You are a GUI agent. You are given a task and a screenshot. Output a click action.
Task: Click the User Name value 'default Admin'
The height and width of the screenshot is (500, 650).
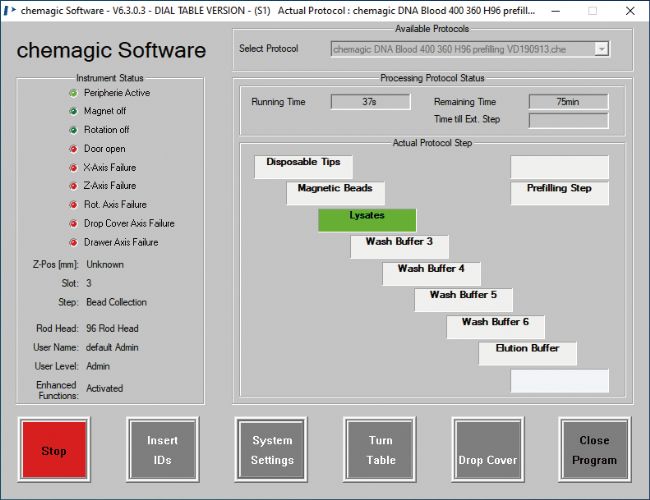tap(112, 347)
